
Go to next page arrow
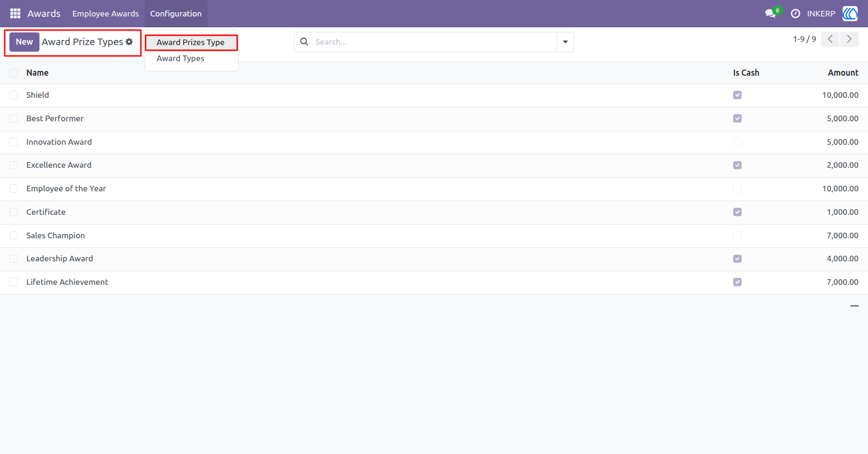[849, 39]
